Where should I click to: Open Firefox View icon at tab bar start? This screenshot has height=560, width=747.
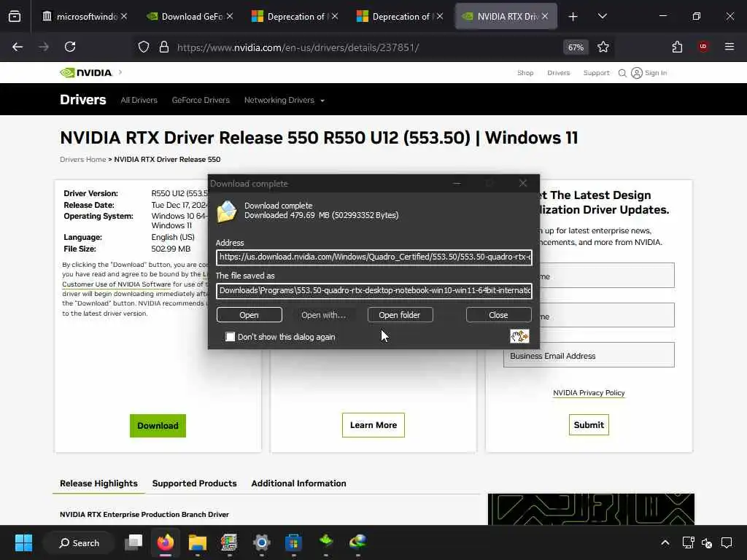click(15, 16)
